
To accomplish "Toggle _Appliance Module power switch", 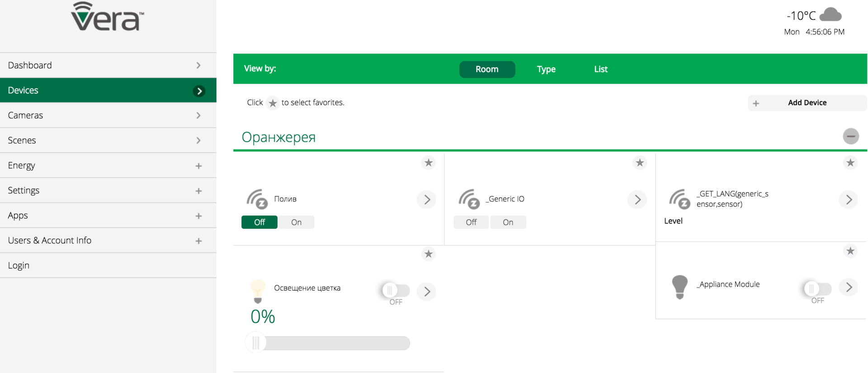I will point(817,288).
